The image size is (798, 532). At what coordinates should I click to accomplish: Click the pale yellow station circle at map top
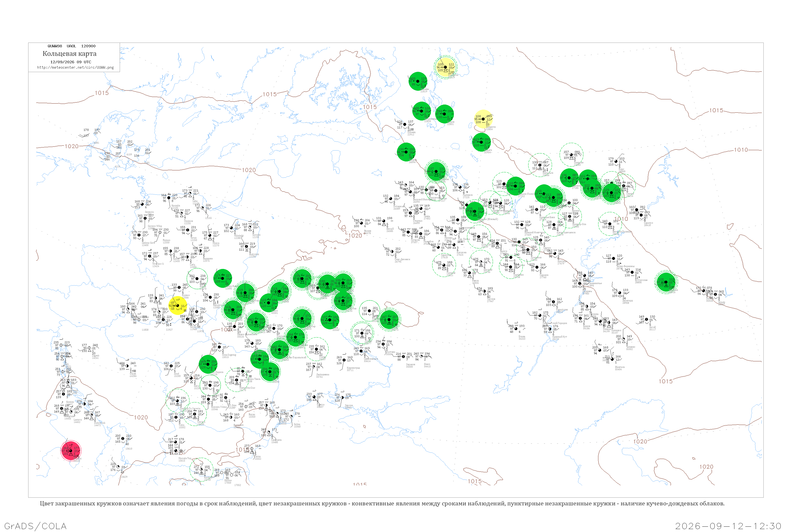(445, 67)
